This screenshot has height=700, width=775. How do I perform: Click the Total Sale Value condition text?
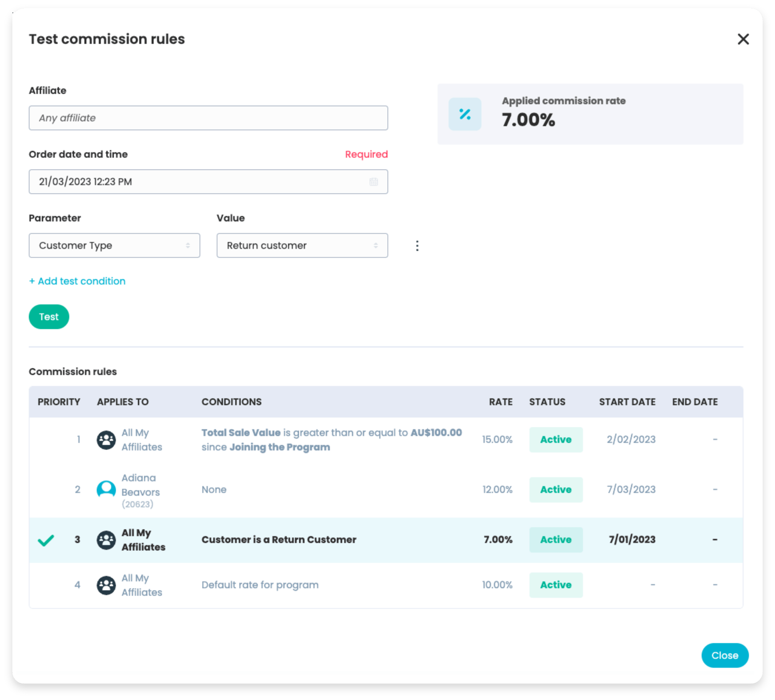tap(241, 433)
